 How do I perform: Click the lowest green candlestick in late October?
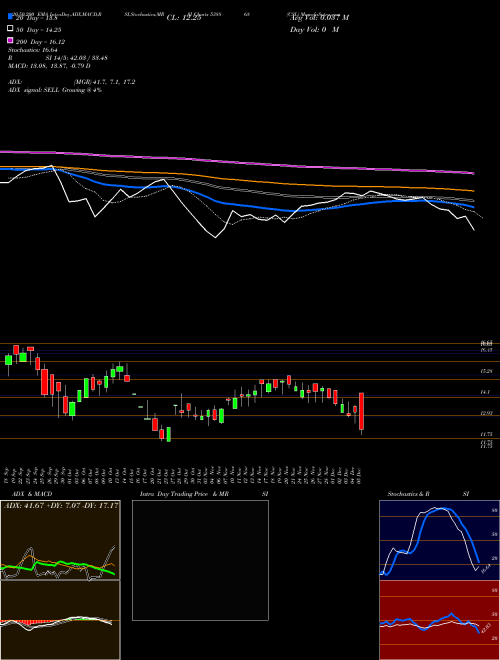point(169,434)
